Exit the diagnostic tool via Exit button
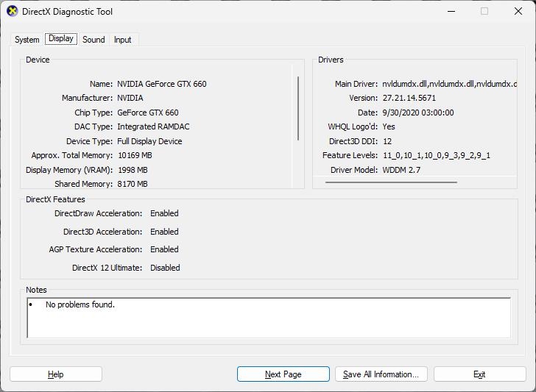 pos(479,374)
